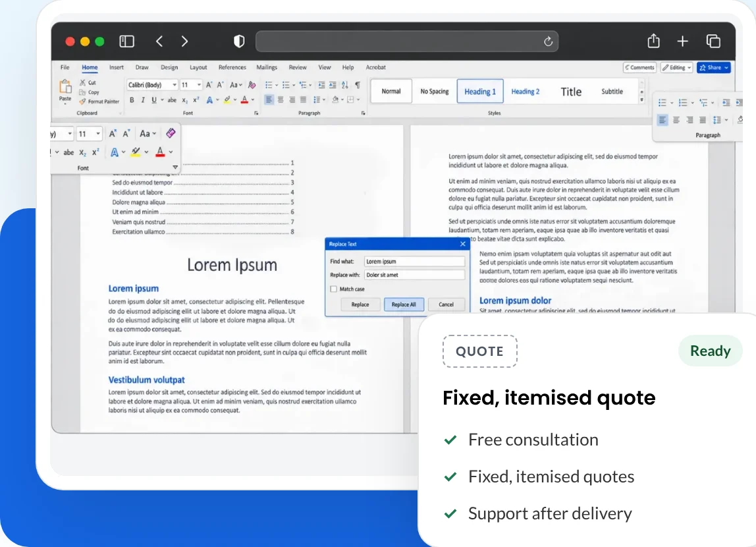Click the Clear All Formatting eraser in ribbon
The height and width of the screenshot is (547, 756).
(252, 85)
